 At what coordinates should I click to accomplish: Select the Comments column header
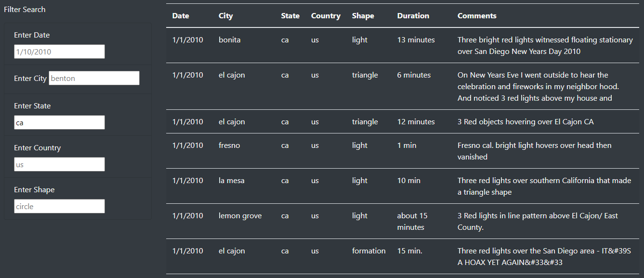click(477, 15)
